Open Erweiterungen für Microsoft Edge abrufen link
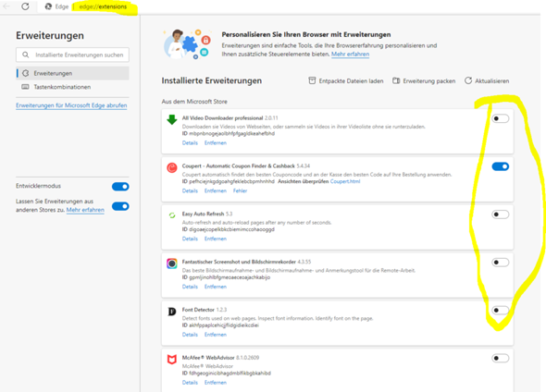Viewport: 546px width, 392px height. 71,105
